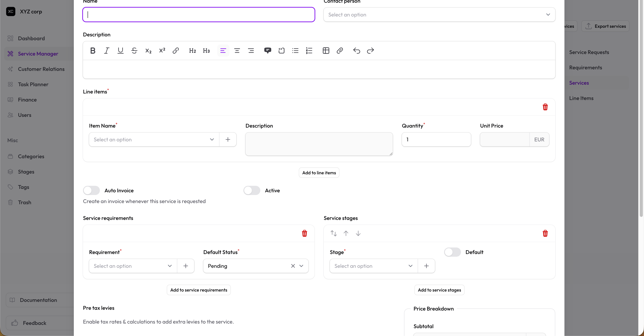Underline text using the toolbar icon
Screen dimensions: 644x336
point(121,51)
